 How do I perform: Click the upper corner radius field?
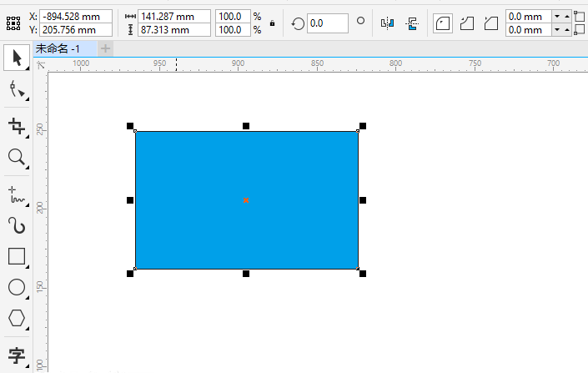point(529,17)
